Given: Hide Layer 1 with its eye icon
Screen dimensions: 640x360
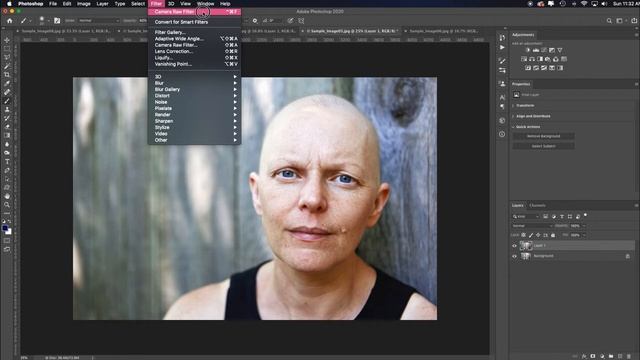Looking at the screenshot, I should 514,246.
